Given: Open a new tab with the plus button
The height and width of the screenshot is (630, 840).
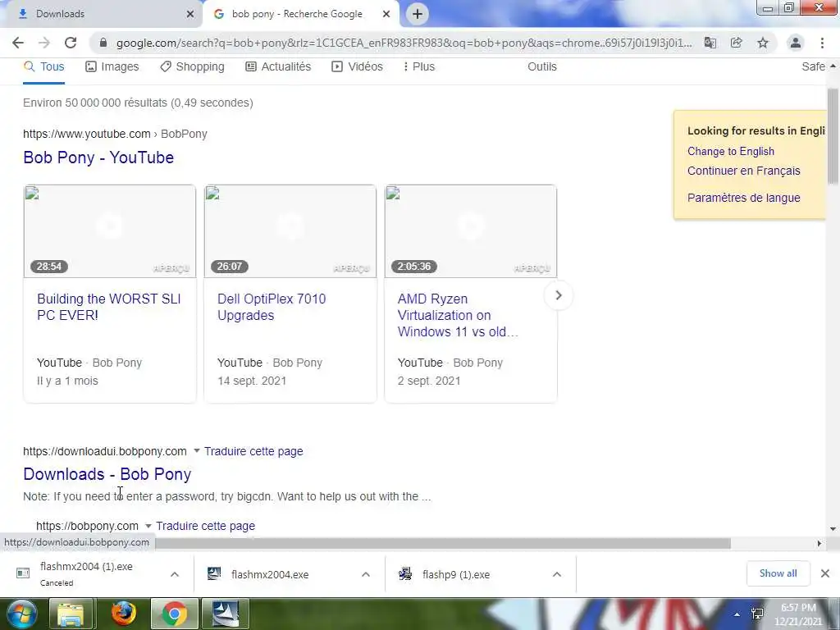Looking at the screenshot, I should (x=418, y=14).
